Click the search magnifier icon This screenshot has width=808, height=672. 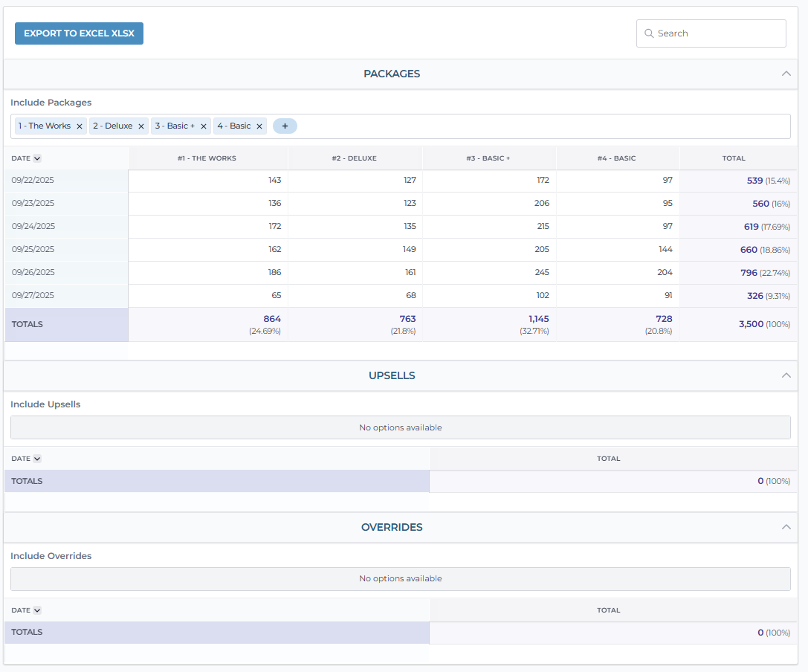pyautogui.click(x=649, y=33)
